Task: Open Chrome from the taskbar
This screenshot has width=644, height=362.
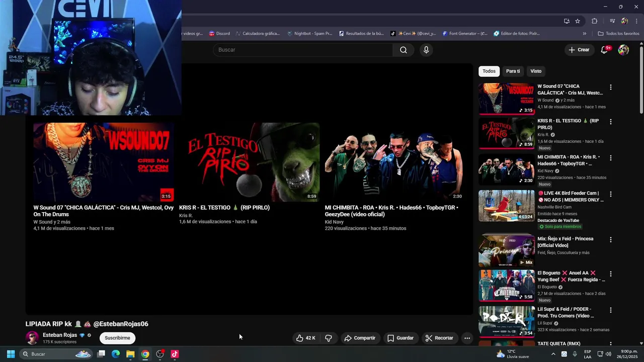Action: (x=145, y=354)
